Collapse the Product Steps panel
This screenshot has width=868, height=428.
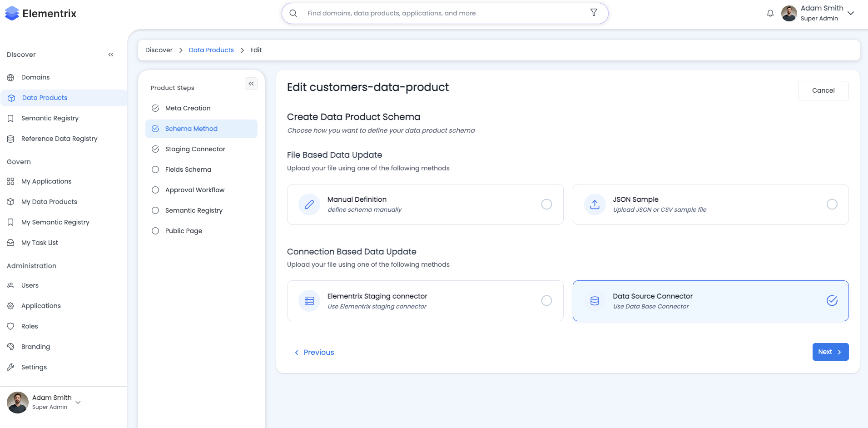pyautogui.click(x=251, y=84)
